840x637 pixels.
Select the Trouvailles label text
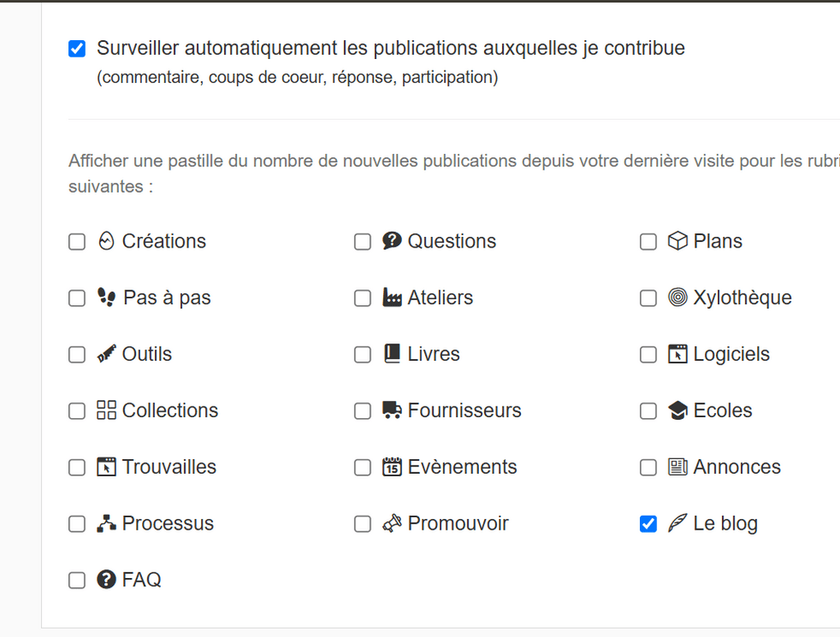pos(169,466)
